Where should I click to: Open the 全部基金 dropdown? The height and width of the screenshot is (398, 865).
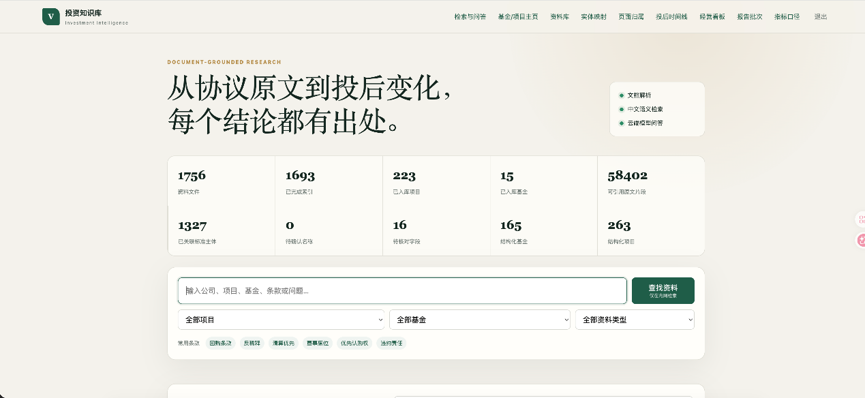click(479, 320)
